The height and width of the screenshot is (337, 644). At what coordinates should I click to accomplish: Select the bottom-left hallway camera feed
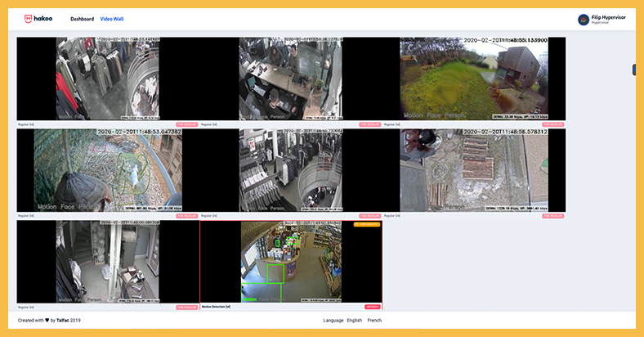[x=108, y=262]
